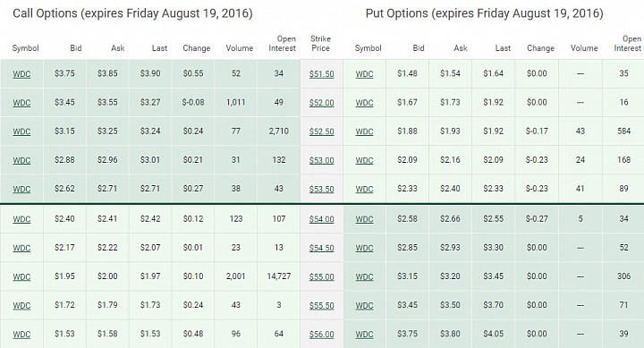Open WDC call symbol with 1,011 volume
Image resolution: width=644 pixels, height=348 pixels.
(21, 103)
